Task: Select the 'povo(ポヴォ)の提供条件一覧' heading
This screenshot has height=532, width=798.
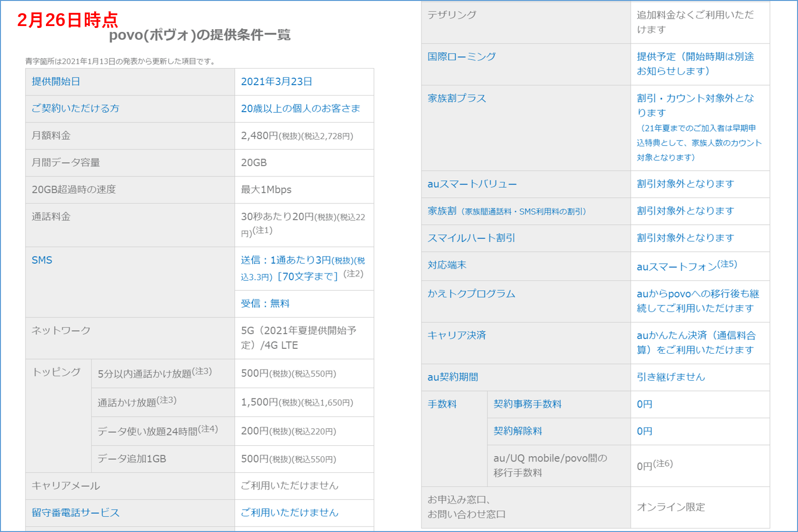Action: (200, 35)
